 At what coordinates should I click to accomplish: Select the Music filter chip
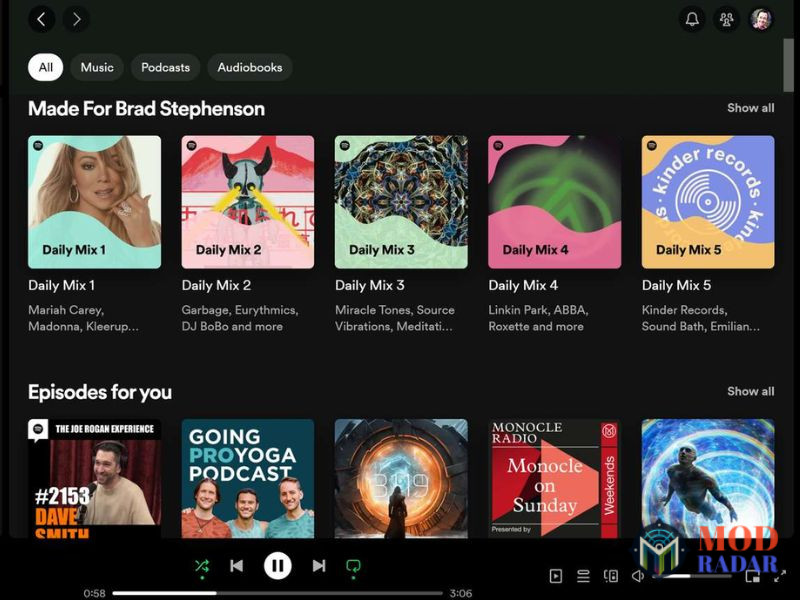96,67
